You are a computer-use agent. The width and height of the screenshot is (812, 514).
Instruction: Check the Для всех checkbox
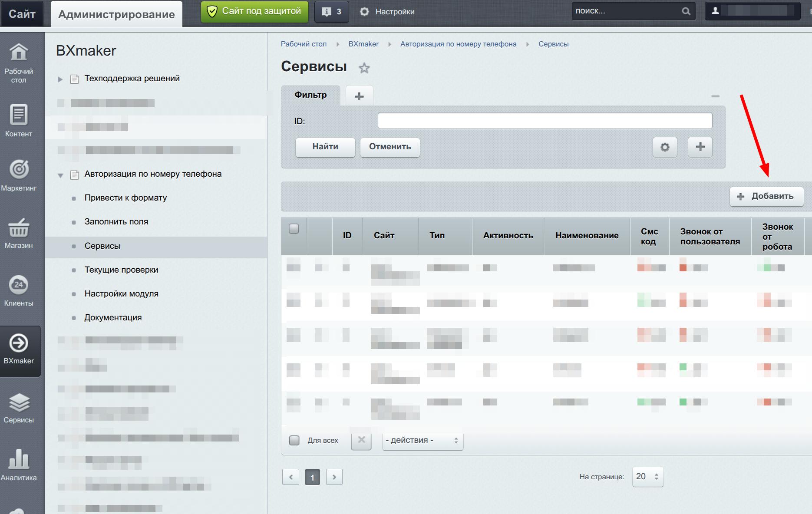(294, 440)
